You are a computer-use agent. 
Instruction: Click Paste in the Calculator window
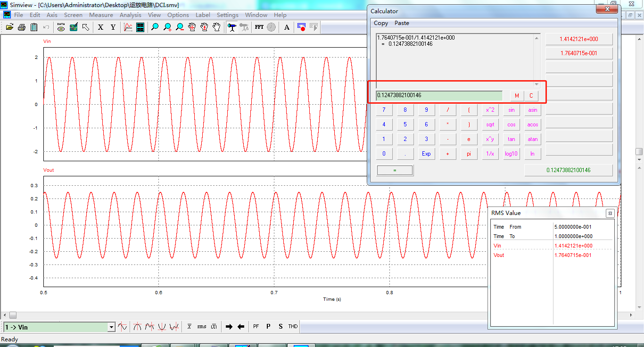(402, 23)
